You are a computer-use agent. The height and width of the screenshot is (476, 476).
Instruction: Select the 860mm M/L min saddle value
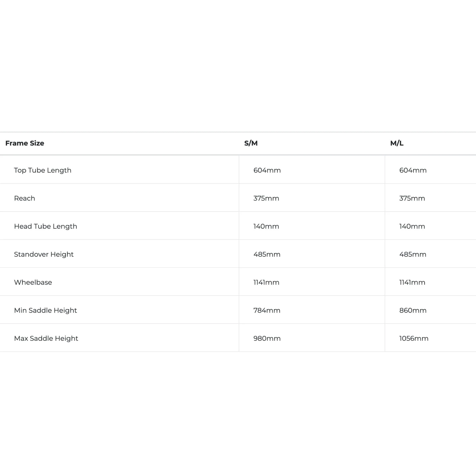(413, 310)
